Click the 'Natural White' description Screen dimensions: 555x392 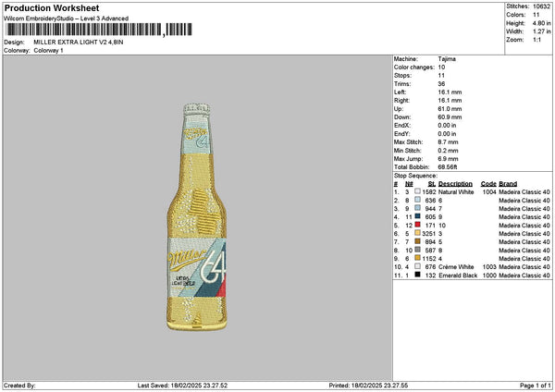click(456, 192)
